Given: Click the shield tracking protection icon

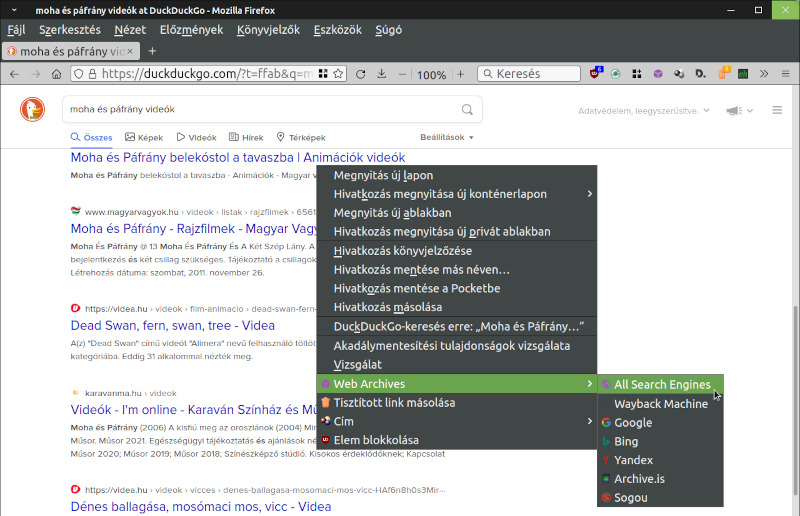Looking at the screenshot, I should [x=79, y=74].
